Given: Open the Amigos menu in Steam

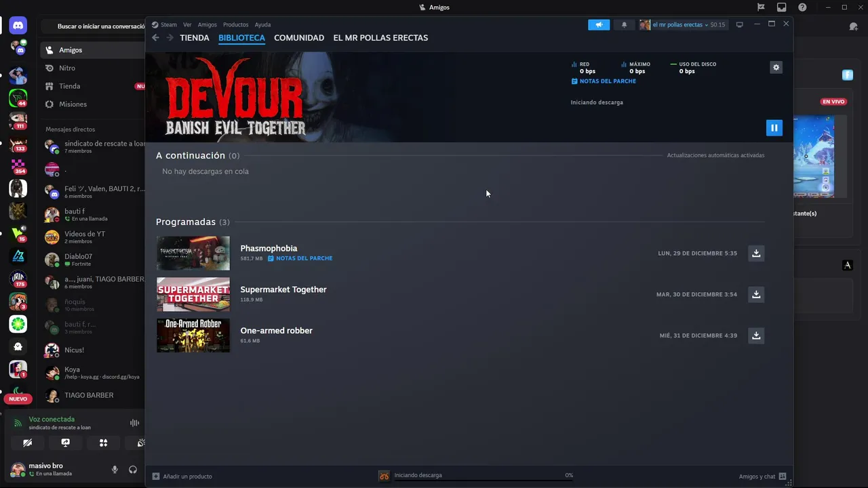Looking at the screenshot, I should (208, 24).
